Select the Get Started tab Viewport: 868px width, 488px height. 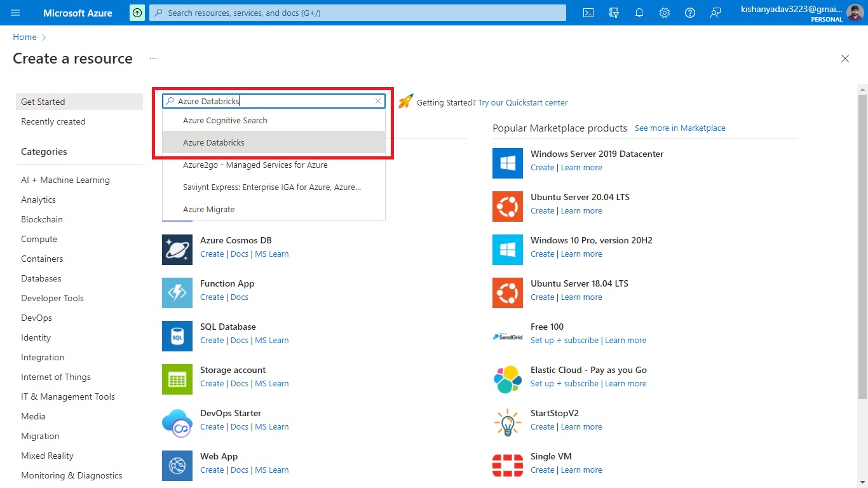coord(79,102)
